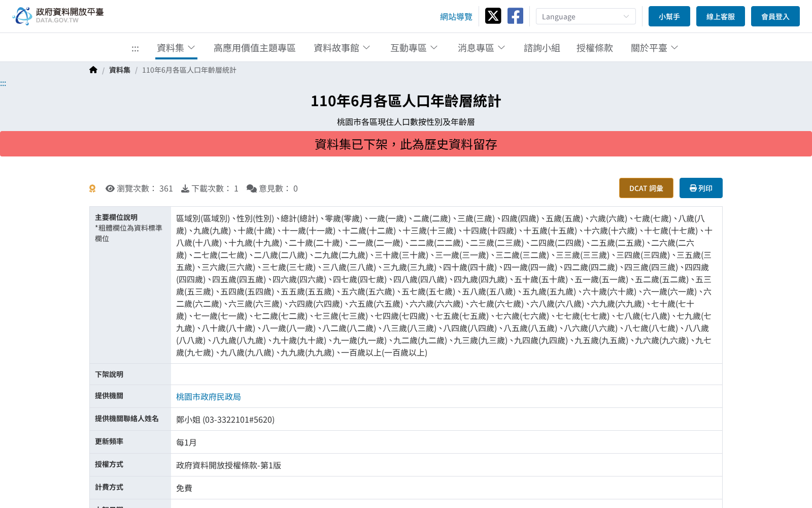Click the 網站導覽 link
The image size is (812, 508).
point(456,17)
